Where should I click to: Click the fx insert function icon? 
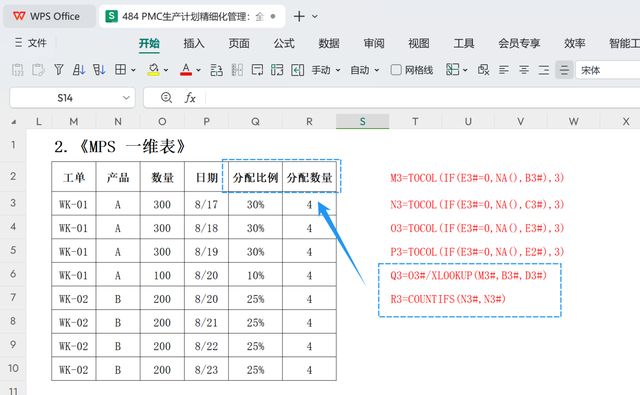pos(190,98)
